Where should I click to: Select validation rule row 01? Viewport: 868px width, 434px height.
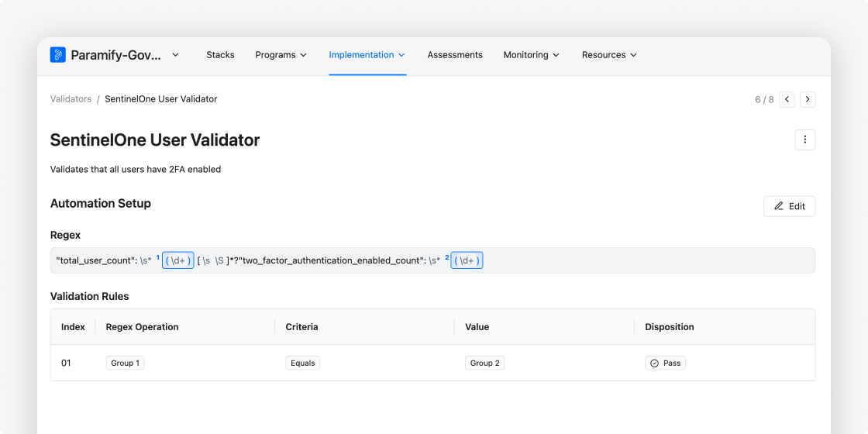coord(66,363)
